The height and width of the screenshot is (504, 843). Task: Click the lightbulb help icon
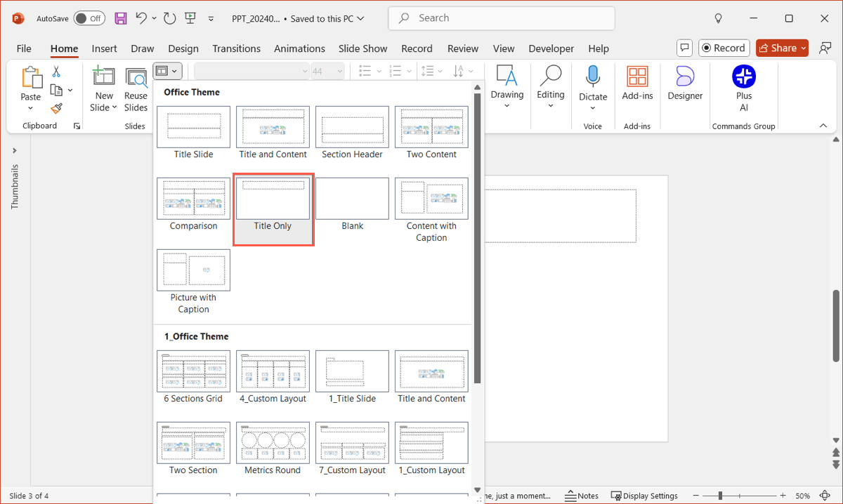[718, 18]
